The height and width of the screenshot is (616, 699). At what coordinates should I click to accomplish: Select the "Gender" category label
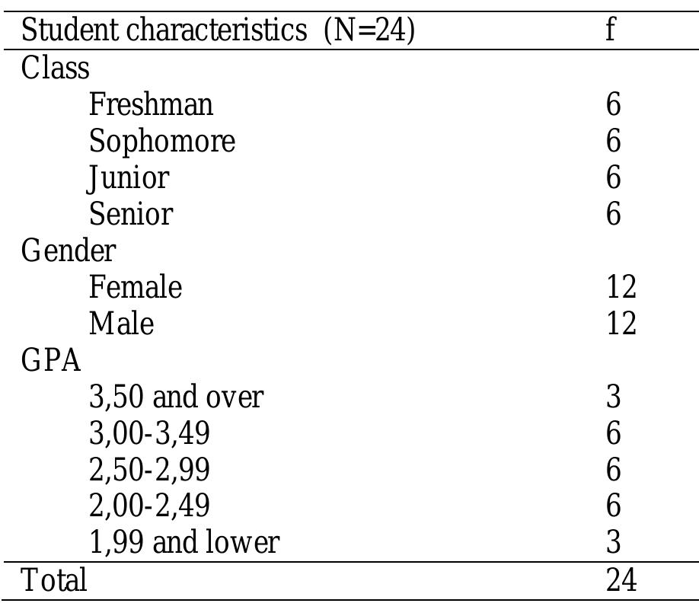point(68,251)
